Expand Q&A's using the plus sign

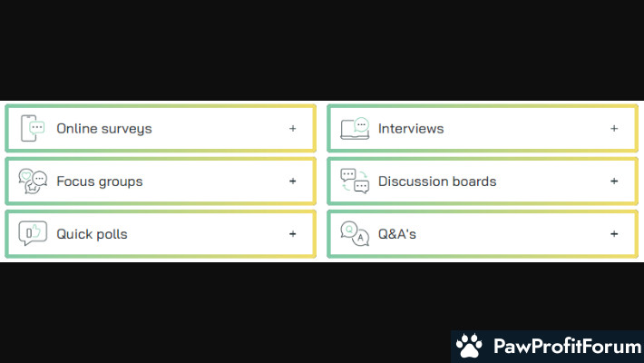tap(614, 233)
